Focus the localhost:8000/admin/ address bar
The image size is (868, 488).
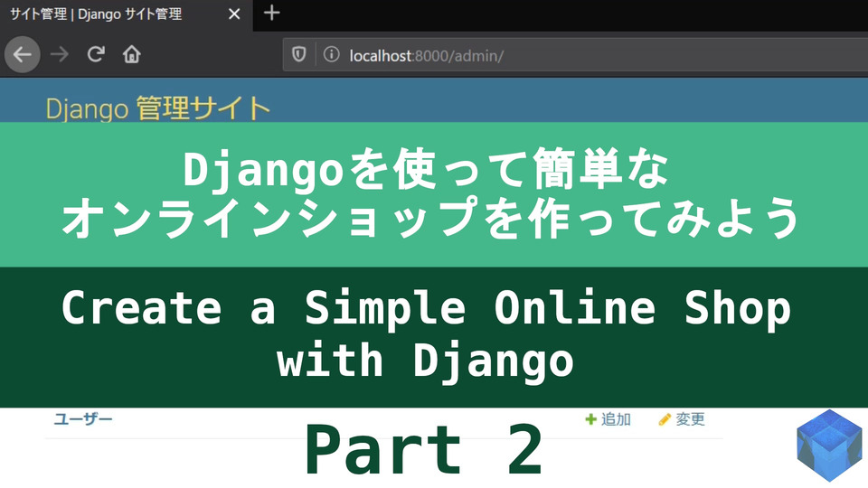[x=575, y=55]
